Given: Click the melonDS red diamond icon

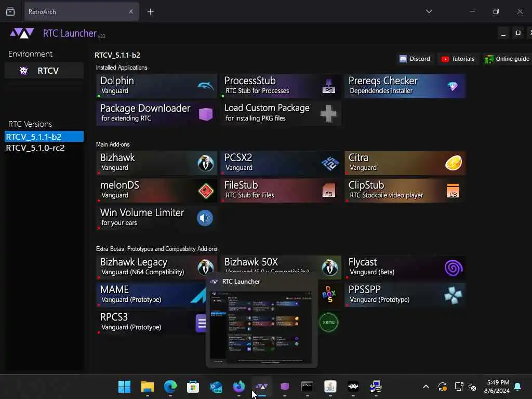Looking at the screenshot, I should click(x=206, y=191).
